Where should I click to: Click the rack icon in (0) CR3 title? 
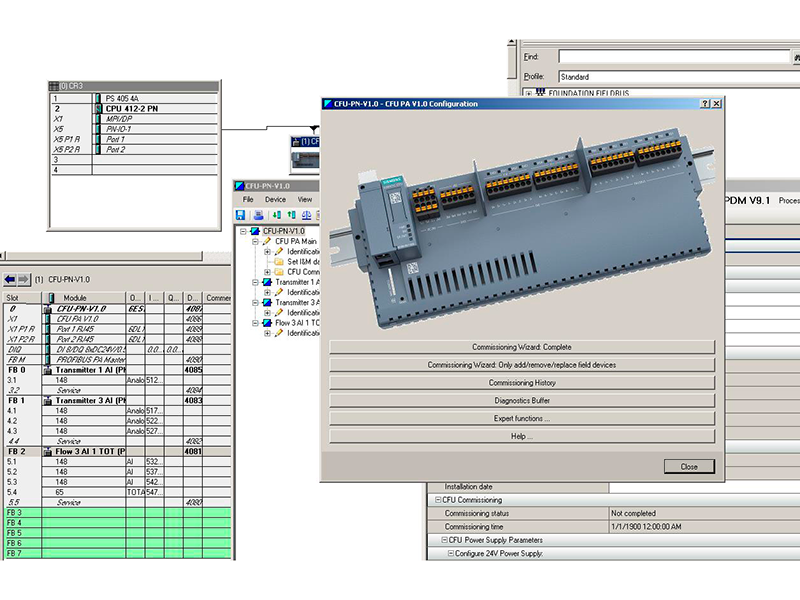(54, 86)
